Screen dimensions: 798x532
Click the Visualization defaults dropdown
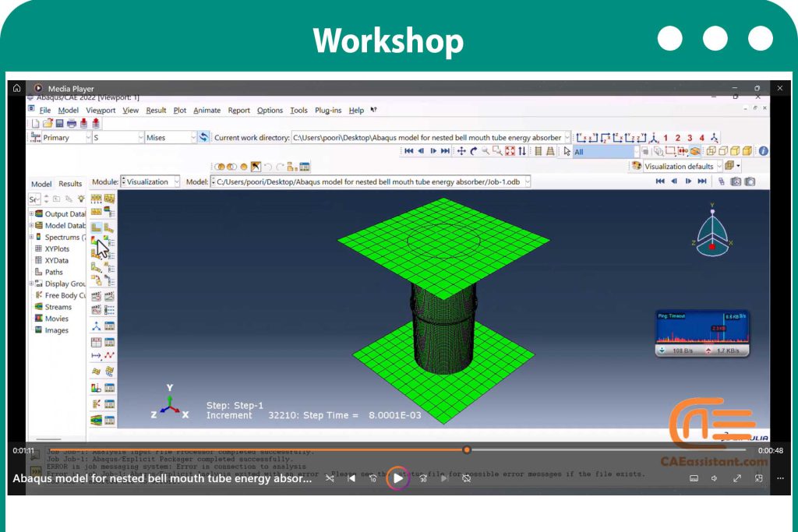(681, 167)
